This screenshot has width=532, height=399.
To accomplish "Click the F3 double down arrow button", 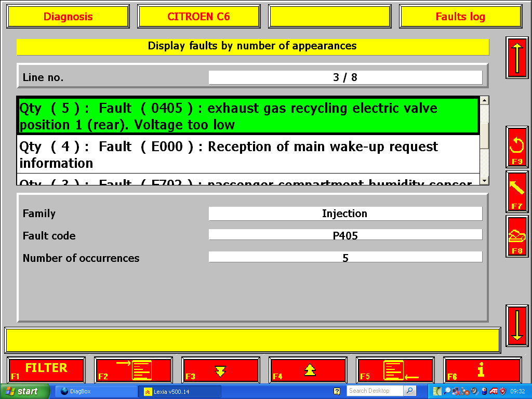I will [220, 370].
